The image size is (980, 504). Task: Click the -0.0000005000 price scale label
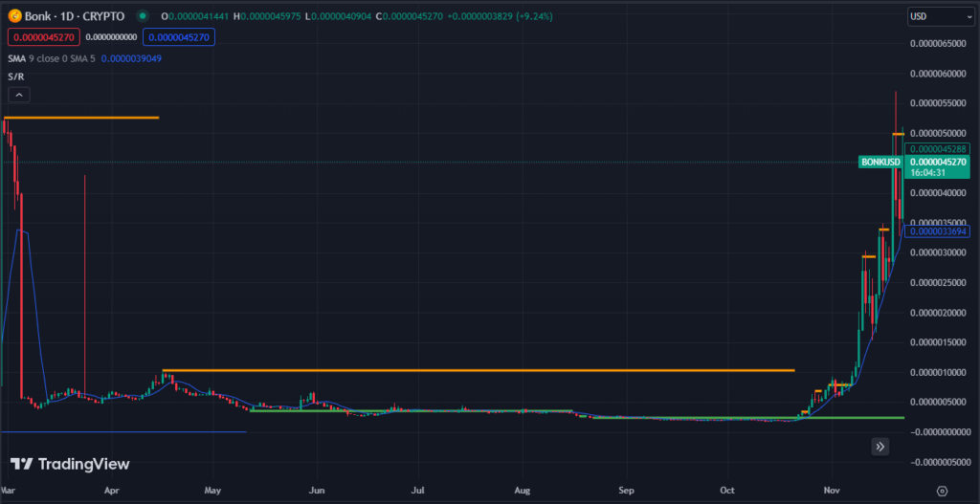[940, 462]
